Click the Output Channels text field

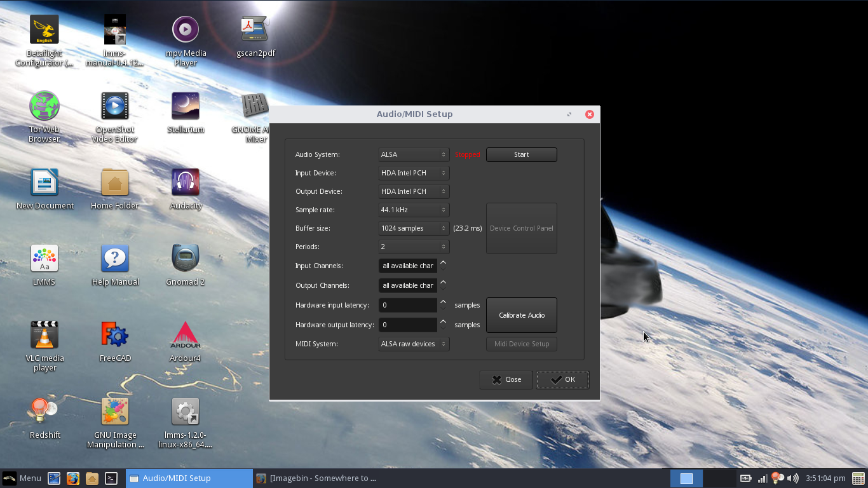point(408,285)
